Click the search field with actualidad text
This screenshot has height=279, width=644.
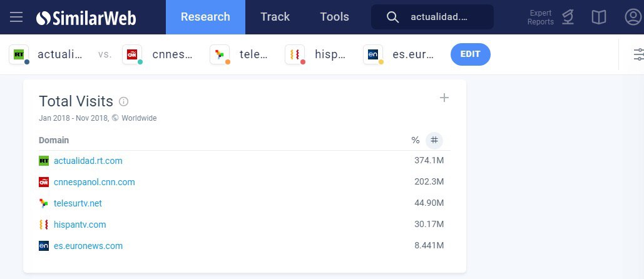(432, 17)
